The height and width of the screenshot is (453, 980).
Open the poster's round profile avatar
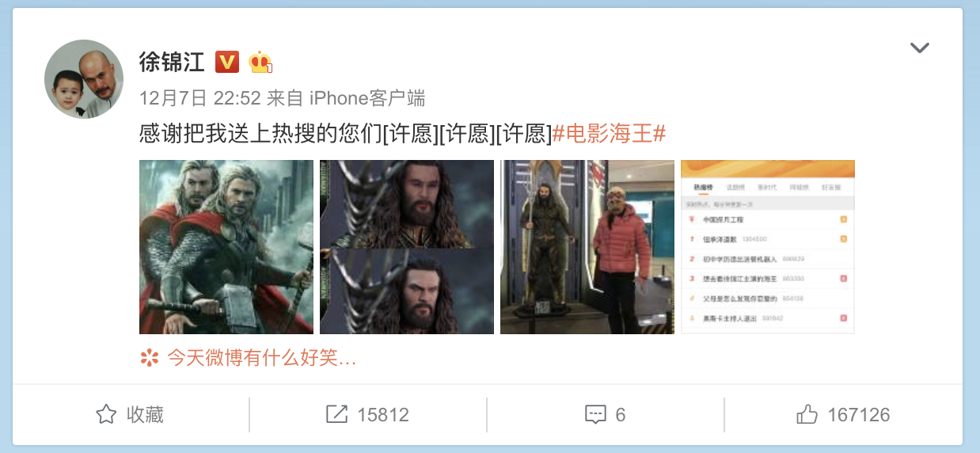click(84, 79)
